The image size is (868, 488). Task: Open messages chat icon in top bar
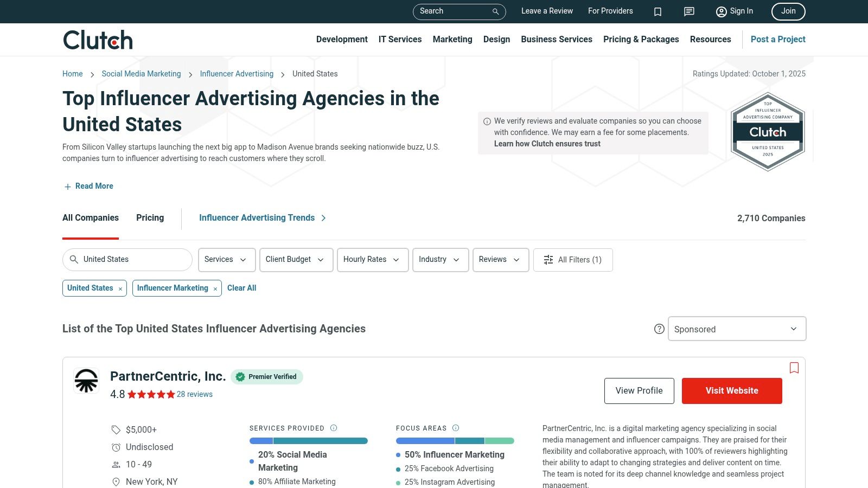tap(689, 11)
